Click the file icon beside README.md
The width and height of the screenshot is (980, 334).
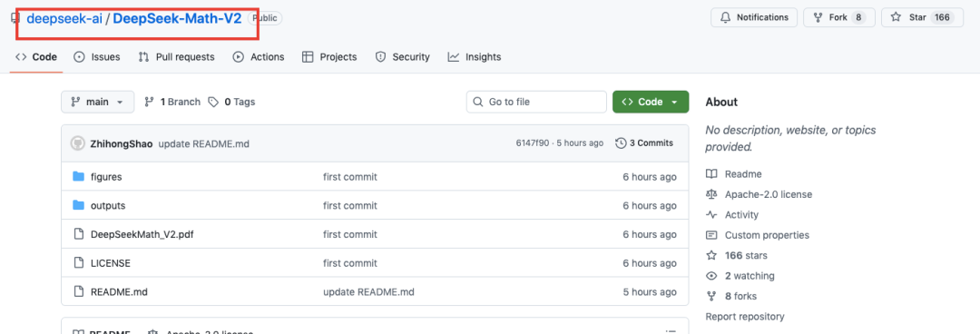78,292
